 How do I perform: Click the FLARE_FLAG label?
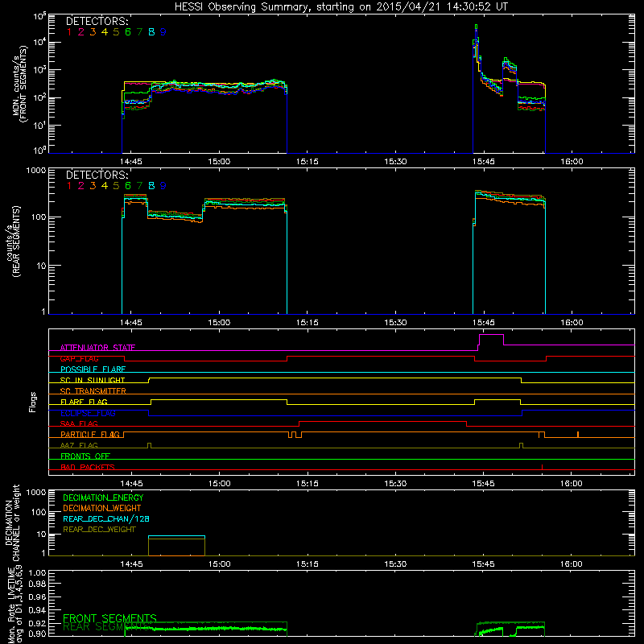point(84,402)
